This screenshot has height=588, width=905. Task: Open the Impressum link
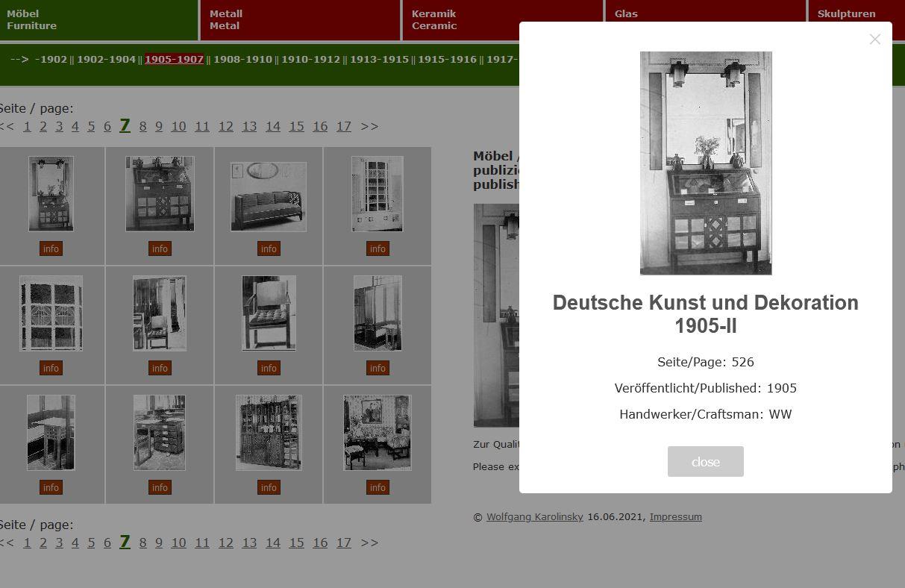coord(675,517)
